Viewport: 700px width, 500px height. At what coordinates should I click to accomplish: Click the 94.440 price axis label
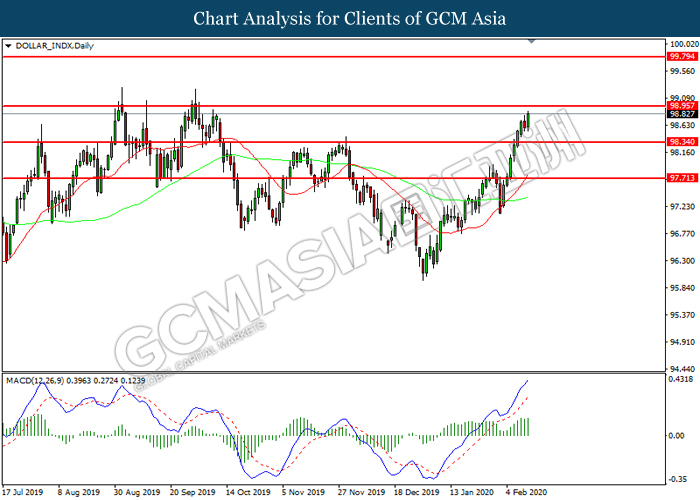(x=683, y=370)
